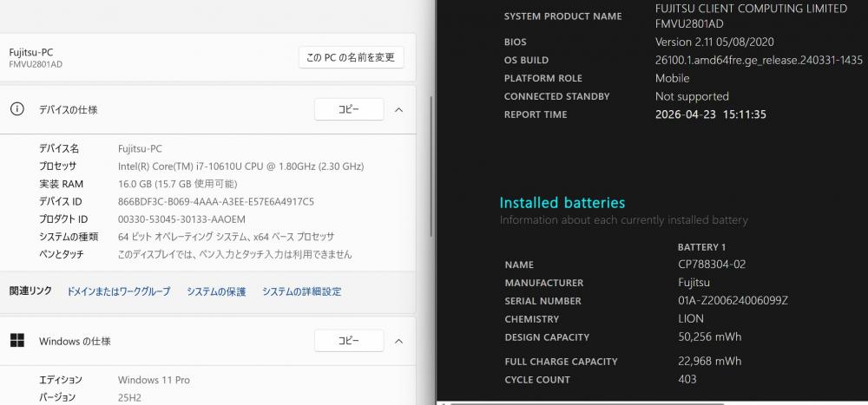This screenshot has width=868, height=405.
Task: Click the cycle count value 403
Action: point(687,379)
